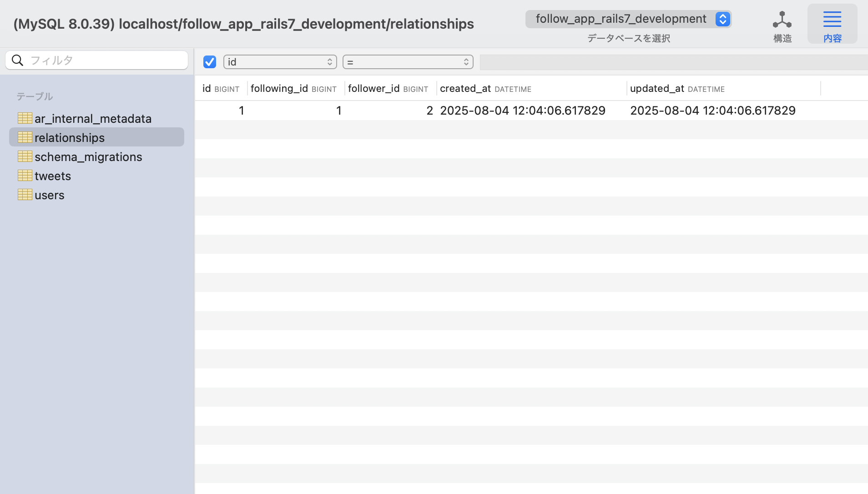Select the updated_at cell 2025-08-04 12:04:06.617829

point(724,111)
